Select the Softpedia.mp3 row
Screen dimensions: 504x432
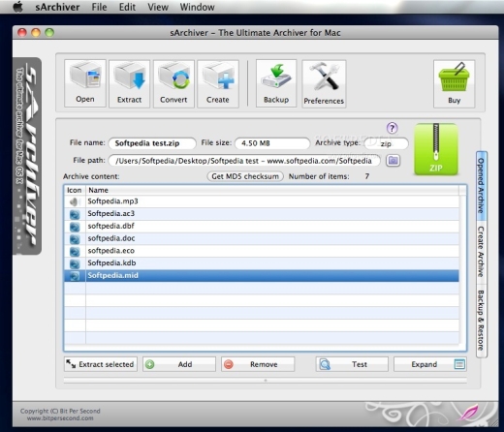coord(262,201)
